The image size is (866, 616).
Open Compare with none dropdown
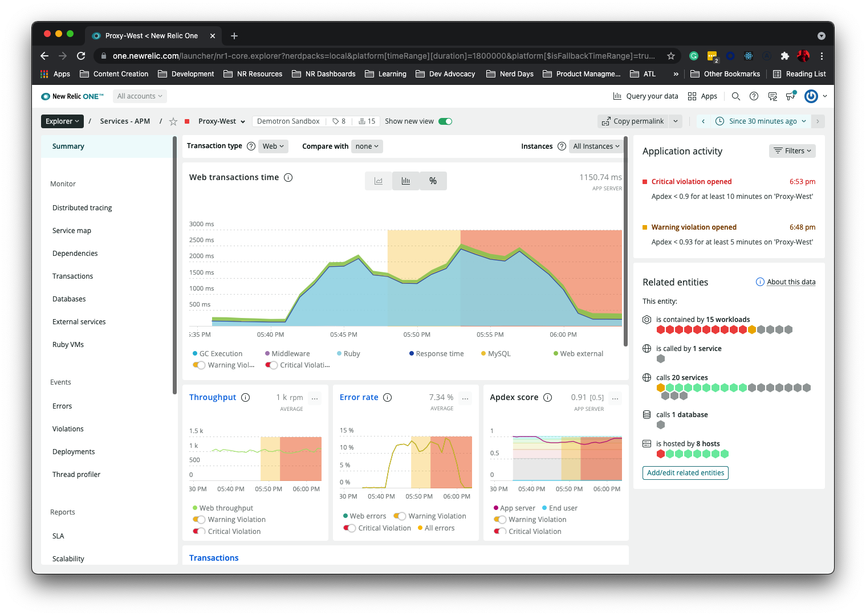(x=367, y=146)
